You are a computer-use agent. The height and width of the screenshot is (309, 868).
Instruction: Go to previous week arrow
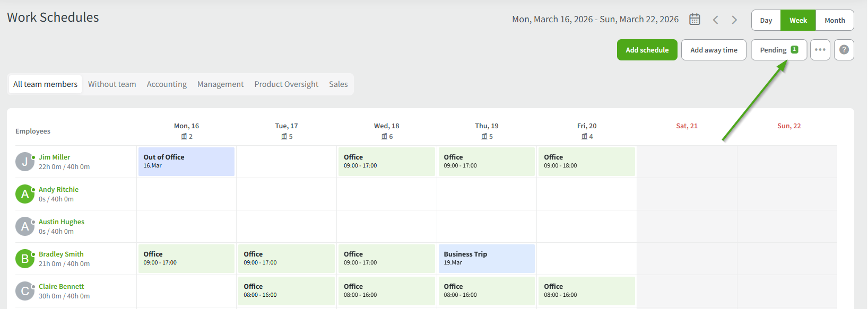716,20
